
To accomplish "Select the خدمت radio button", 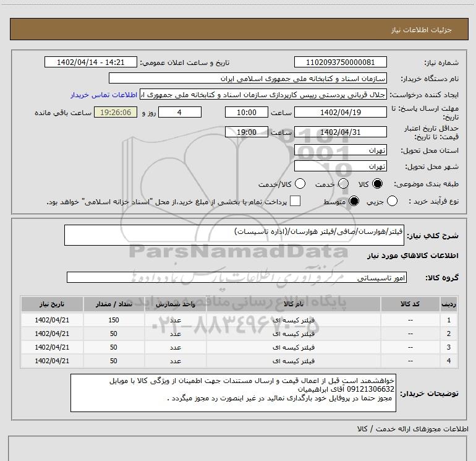I will pos(343,184).
